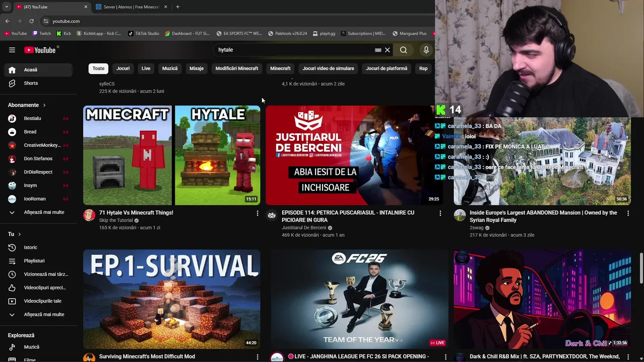Click the YouTube logo
The height and width of the screenshot is (362, 644).
tap(40, 50)
